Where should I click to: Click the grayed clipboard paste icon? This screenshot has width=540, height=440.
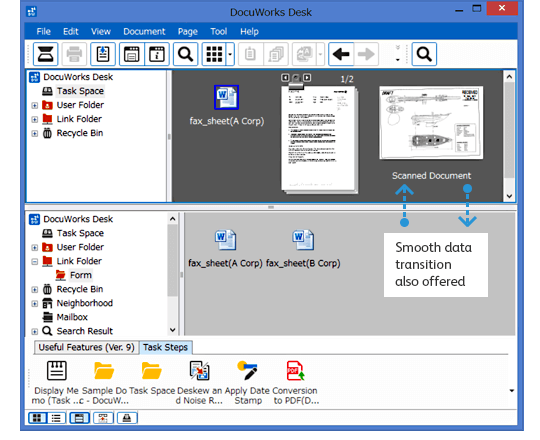point(250,54)
